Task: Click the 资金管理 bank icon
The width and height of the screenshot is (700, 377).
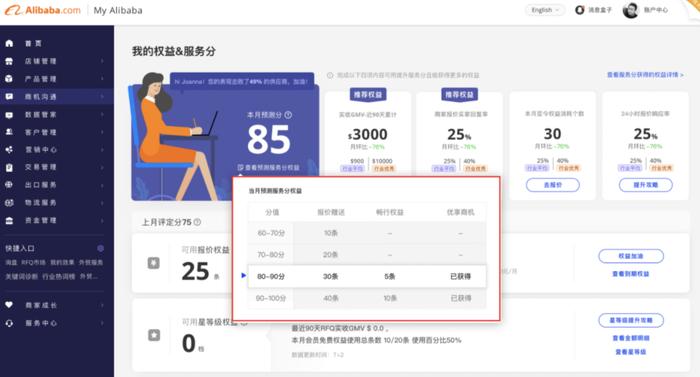Action: tap(9, 221)
